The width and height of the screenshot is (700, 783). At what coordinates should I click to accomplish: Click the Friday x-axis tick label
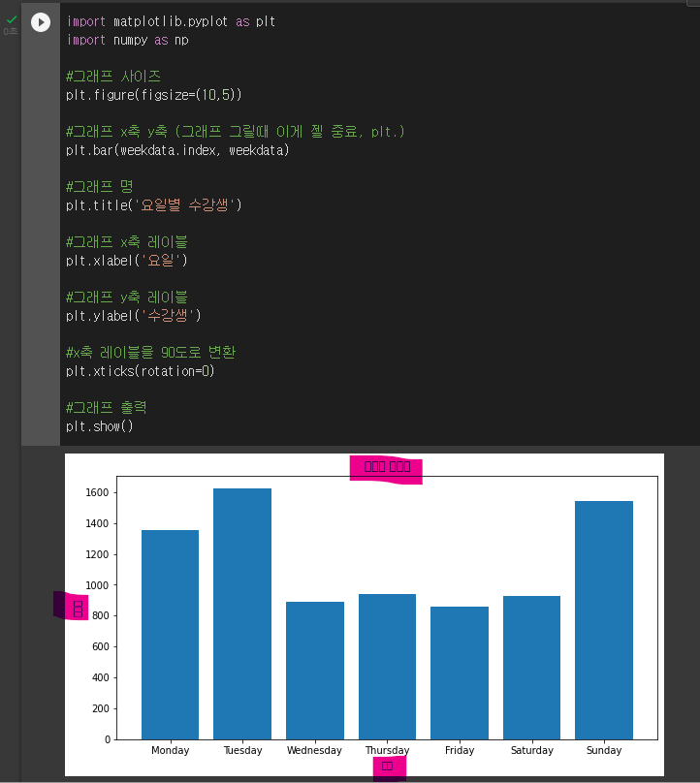[460, 750]
